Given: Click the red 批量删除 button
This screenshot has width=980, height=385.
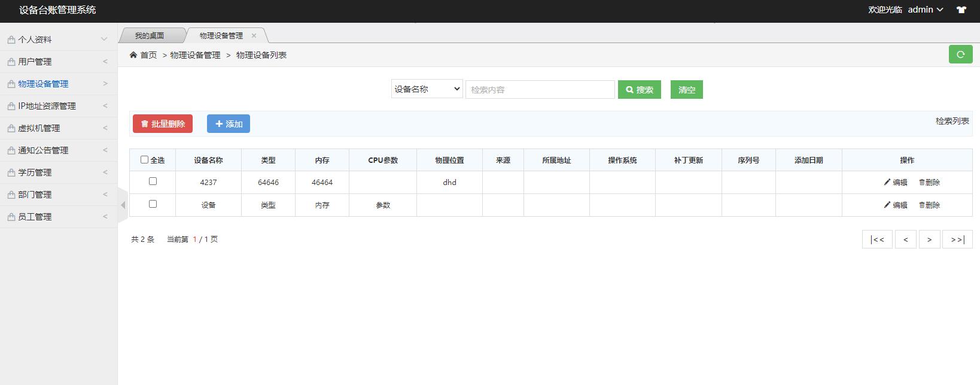Looking at the screenshot, I should 163,124.
